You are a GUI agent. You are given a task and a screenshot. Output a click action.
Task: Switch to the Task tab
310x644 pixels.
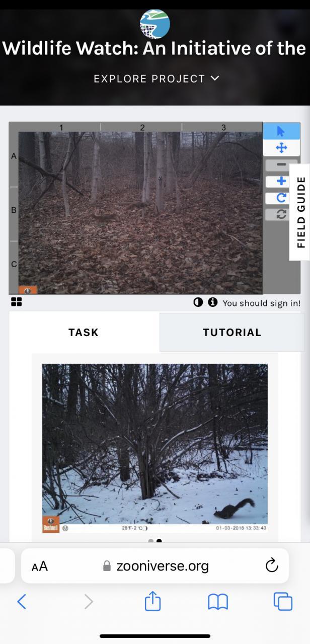point(84,332)
